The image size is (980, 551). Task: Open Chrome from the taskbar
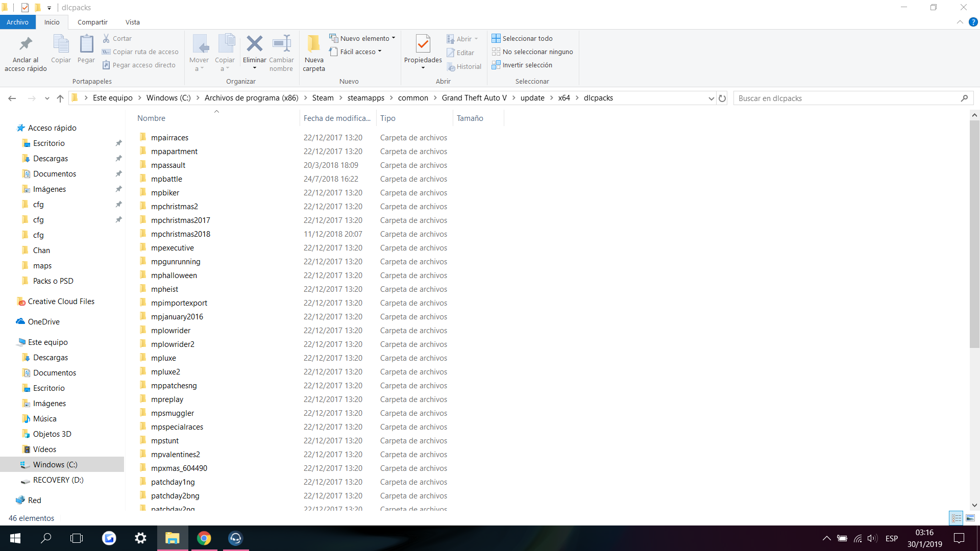coord(204,538)
